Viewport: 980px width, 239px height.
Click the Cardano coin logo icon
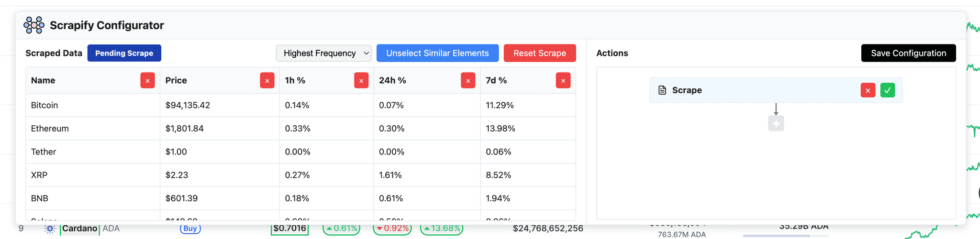(x=50, y=229)
